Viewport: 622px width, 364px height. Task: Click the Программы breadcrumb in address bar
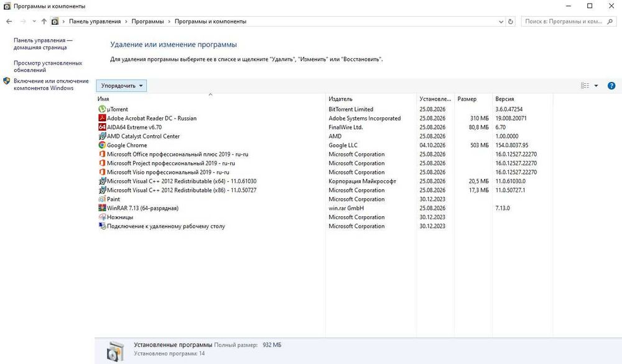coord(147,21)
